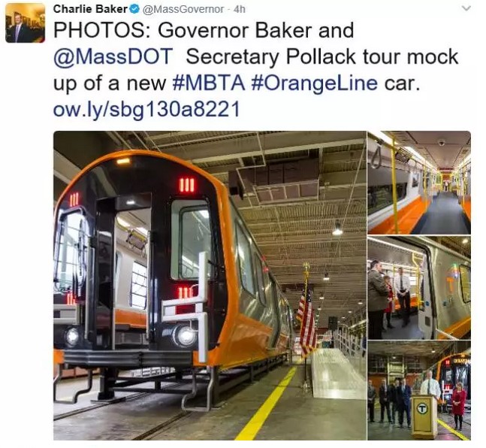Open the photo of officials at car door

pos(419,288)
